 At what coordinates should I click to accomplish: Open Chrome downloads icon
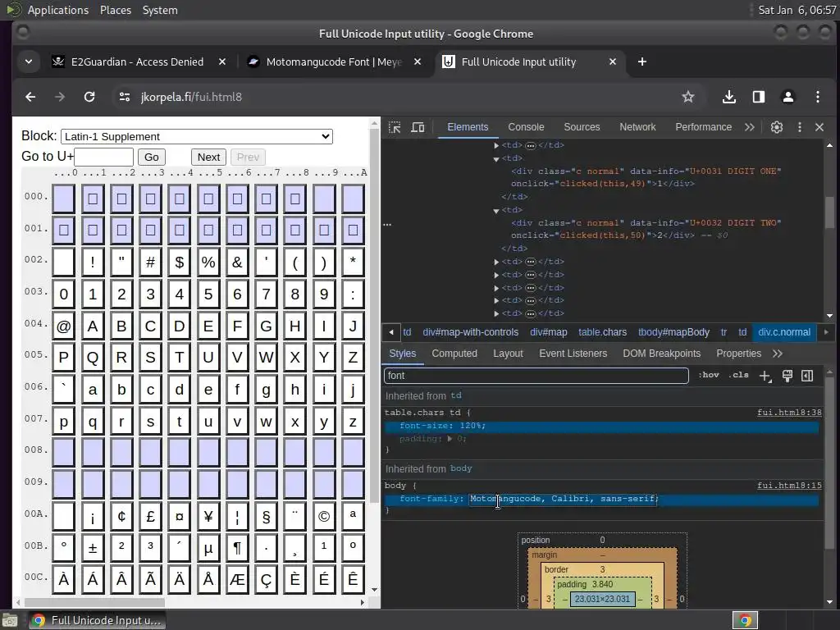[x=728, y=97]
